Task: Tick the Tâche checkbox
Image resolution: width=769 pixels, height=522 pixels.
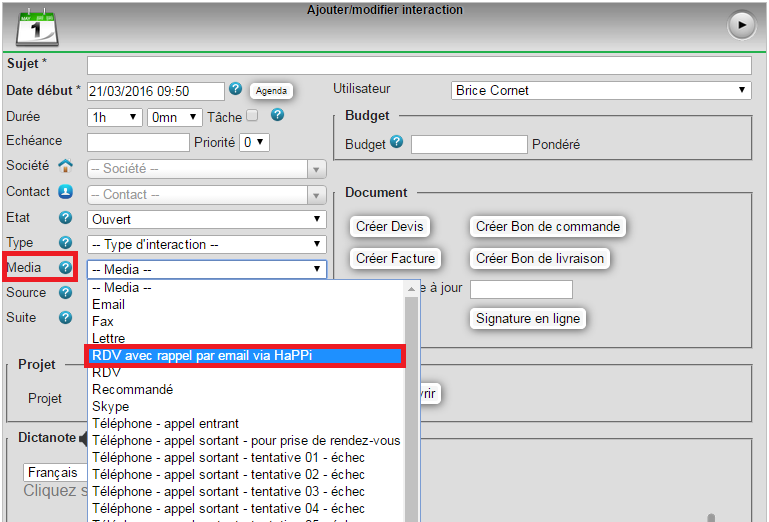Action: (252, 115)
